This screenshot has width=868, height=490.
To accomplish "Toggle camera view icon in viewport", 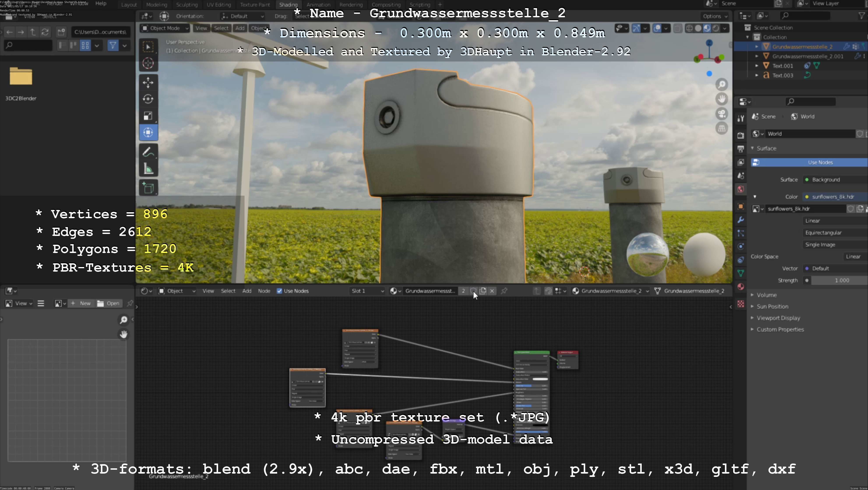I will [x=721, y=114].
